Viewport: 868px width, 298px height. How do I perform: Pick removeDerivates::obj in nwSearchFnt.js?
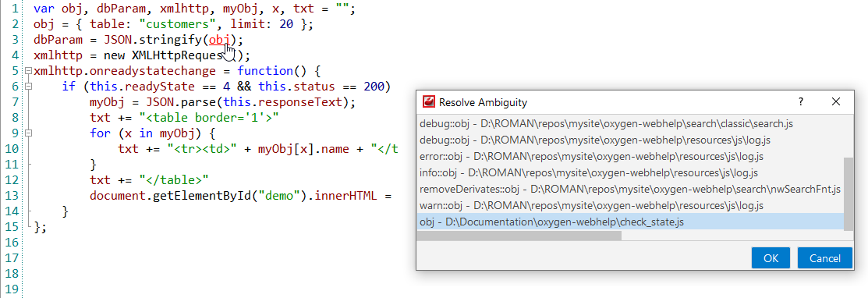pos(630,189)
